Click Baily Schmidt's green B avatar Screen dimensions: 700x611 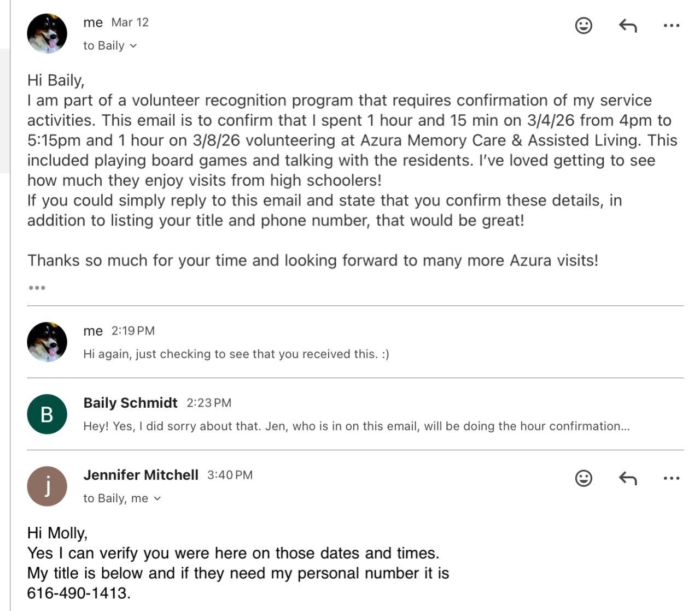tap(47, 414)
